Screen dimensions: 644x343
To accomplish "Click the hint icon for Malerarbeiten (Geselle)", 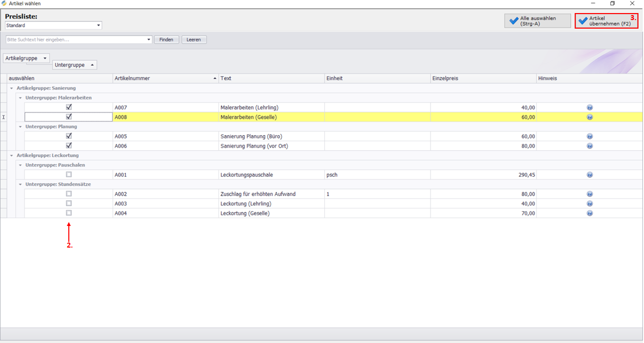I will [590, 117].
